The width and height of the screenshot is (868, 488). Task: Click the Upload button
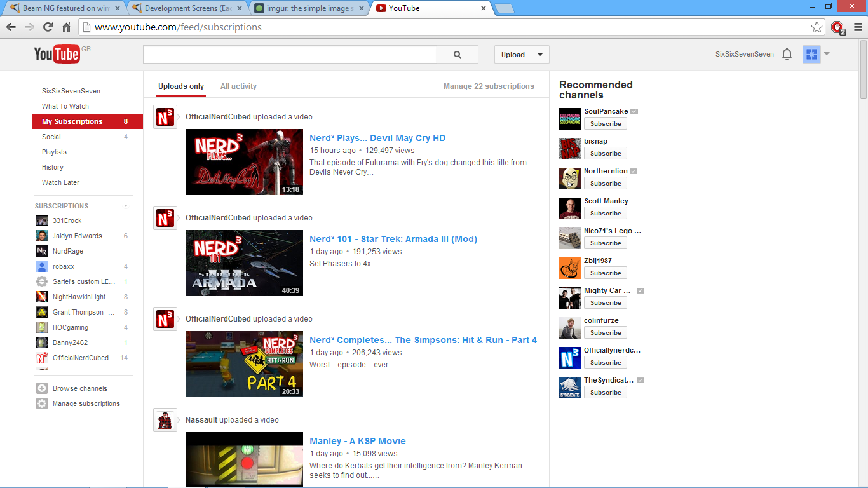click(513, 55)
